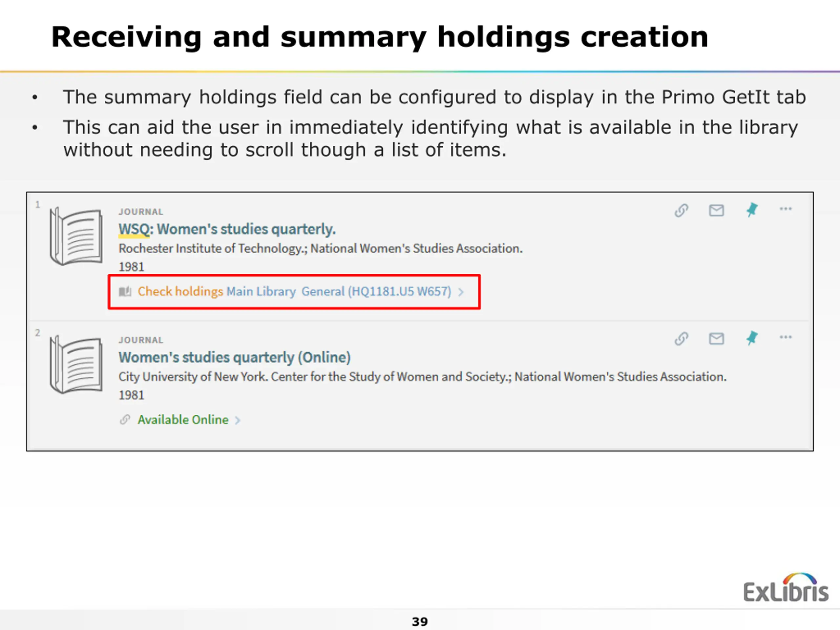840x630 pixels.
Task: Click the bullet about immediately identifying availability
Action: pos(430,138)
